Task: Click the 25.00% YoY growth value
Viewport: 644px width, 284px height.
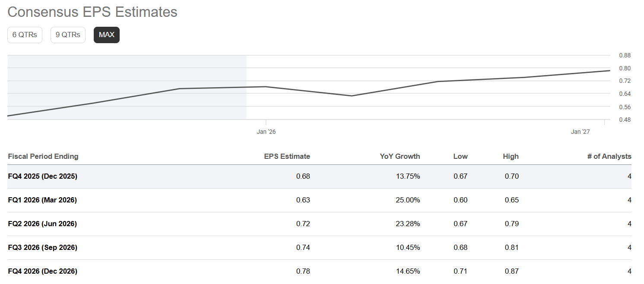Action: [408, 200]
